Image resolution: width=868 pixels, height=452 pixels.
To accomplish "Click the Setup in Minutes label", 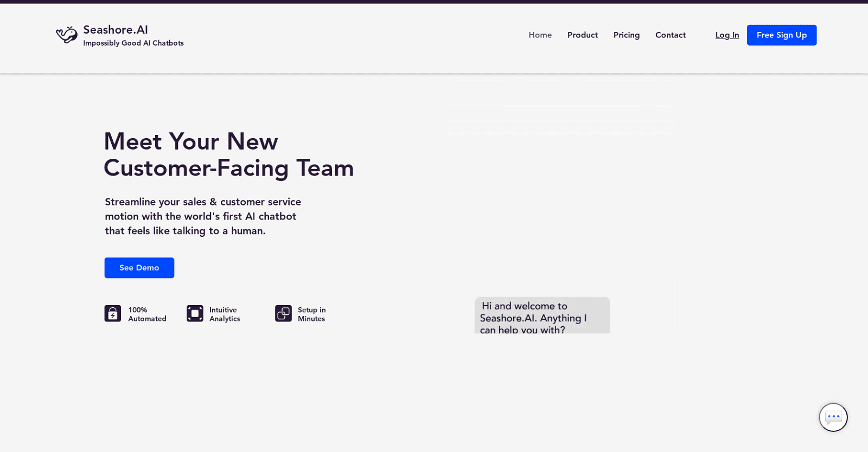I will tap(311, 314).
